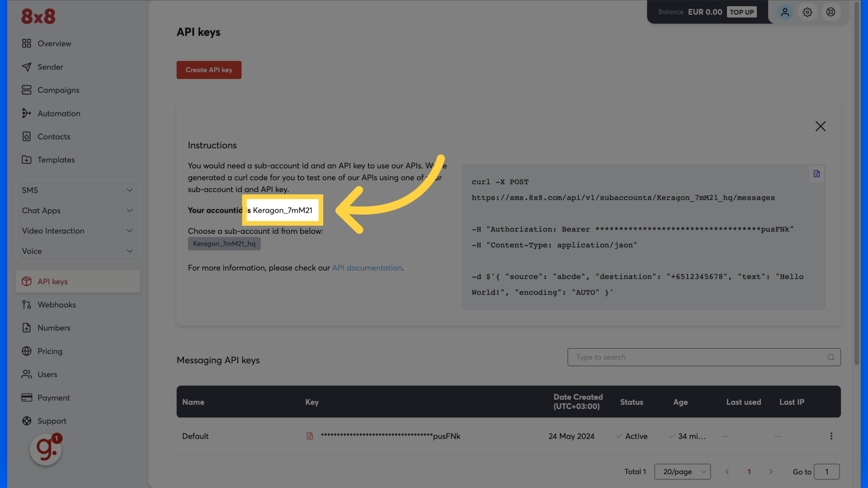This screenshot has width=868, height=488.
Task: Click TOP UP balance button
Action: 741,12
